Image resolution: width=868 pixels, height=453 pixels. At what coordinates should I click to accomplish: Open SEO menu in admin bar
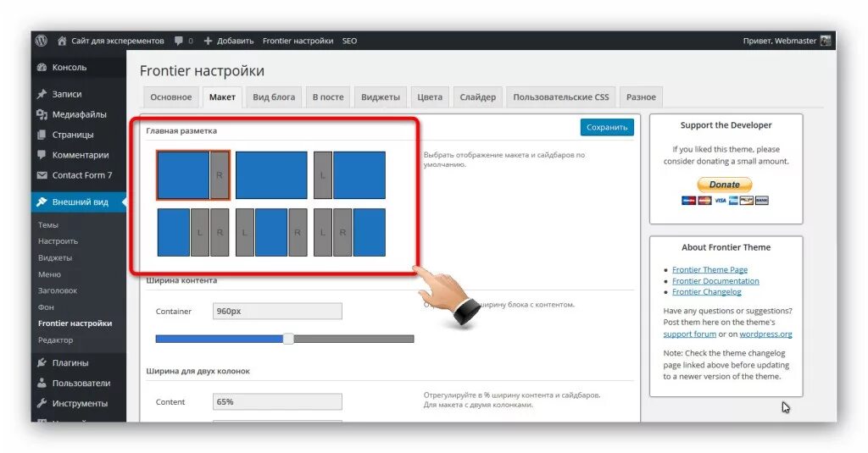click(349, 41)
